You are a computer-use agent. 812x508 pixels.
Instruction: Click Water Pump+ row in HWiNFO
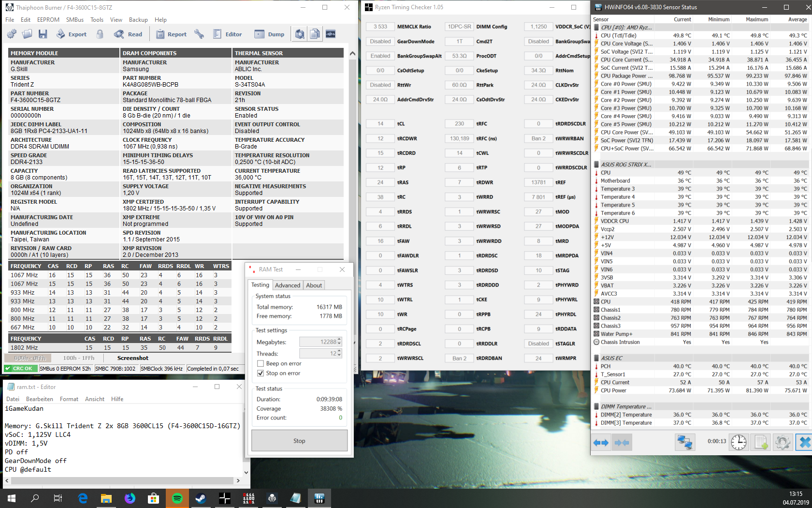(x=700, y=334)
